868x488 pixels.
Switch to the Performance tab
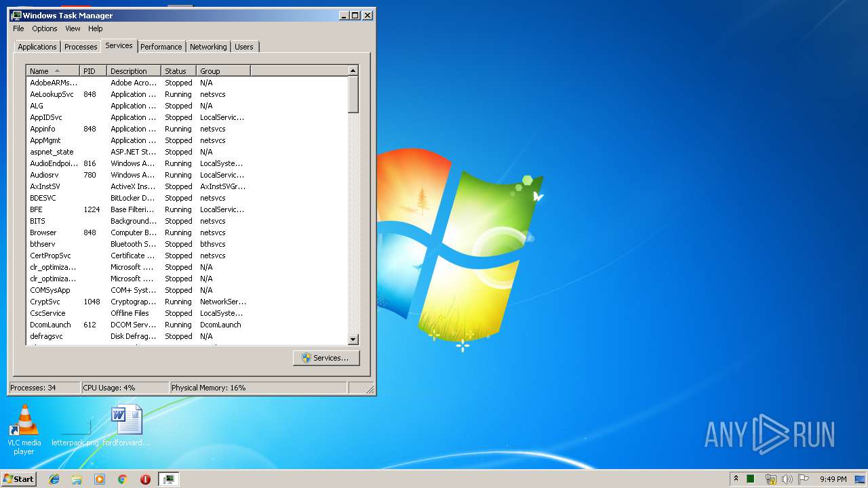161,47
